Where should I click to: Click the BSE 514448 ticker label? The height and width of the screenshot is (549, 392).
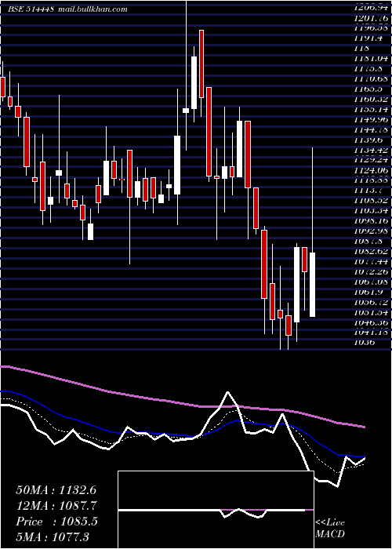(31, 9)
